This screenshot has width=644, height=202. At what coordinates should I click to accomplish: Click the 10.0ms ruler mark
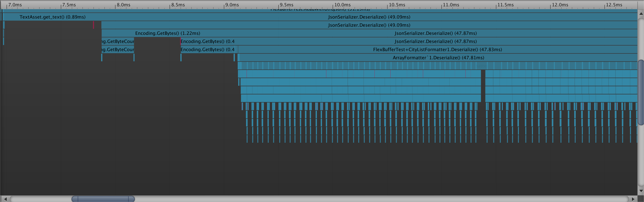342,5
